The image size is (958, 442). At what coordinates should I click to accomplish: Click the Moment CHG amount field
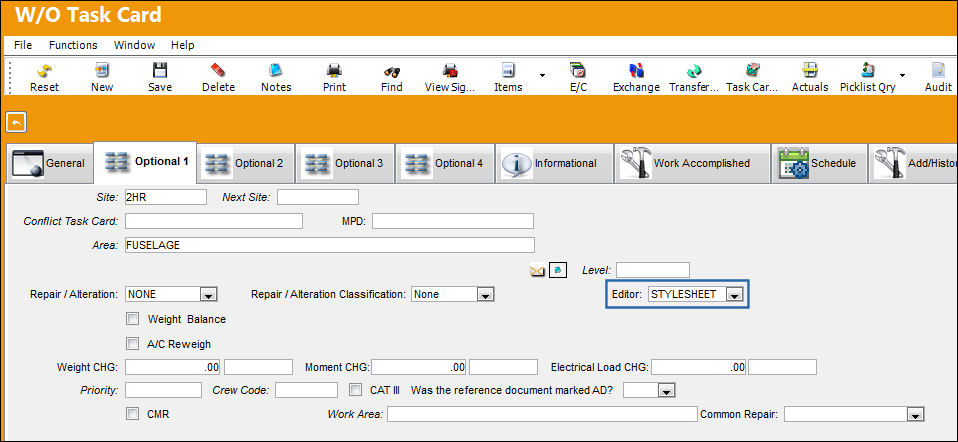pyautogui.click(x=419, y=367)
